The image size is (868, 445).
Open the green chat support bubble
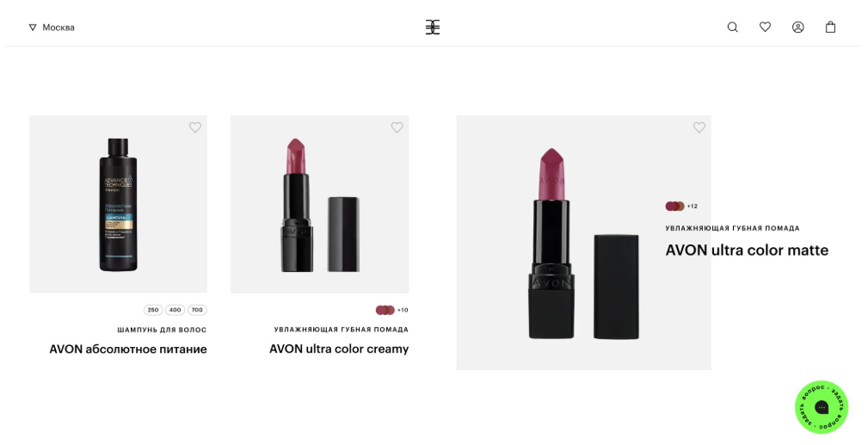(x=822, y=407)
